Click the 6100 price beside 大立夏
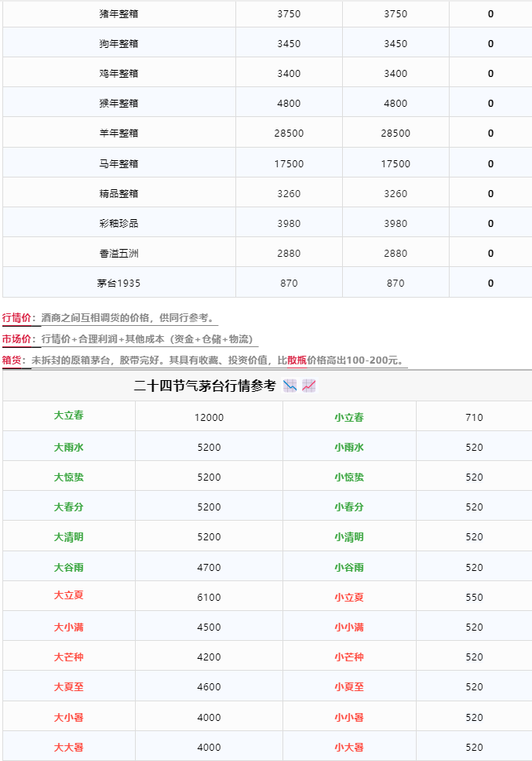This screenshot has height=761, width=532. pyautogui.click(x=209, y=598)
